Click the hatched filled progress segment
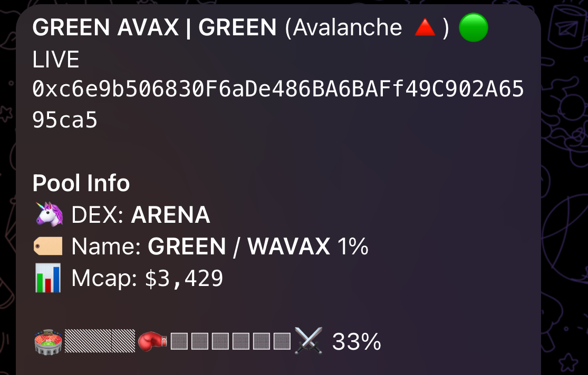Screen dimensions: 588x375 point(100,341)
